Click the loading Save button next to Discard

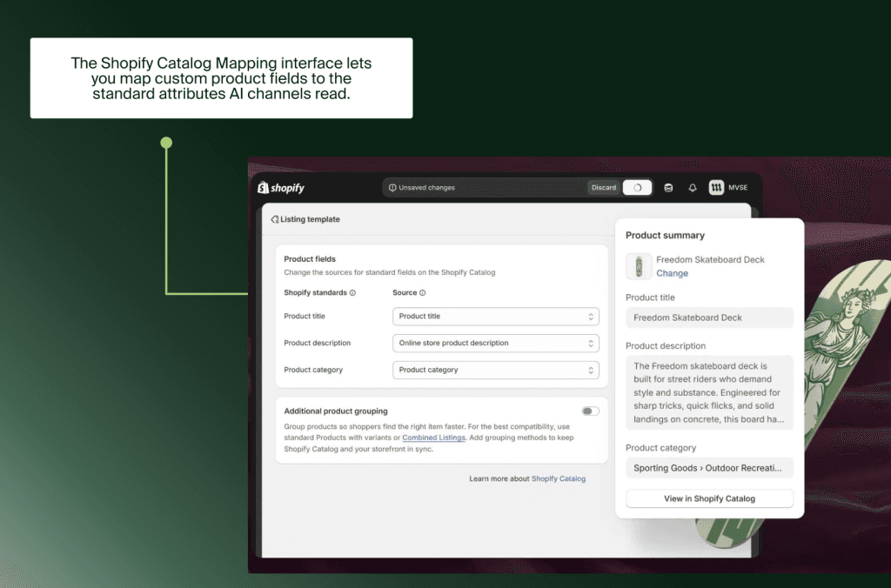click(x=637, y=188)
